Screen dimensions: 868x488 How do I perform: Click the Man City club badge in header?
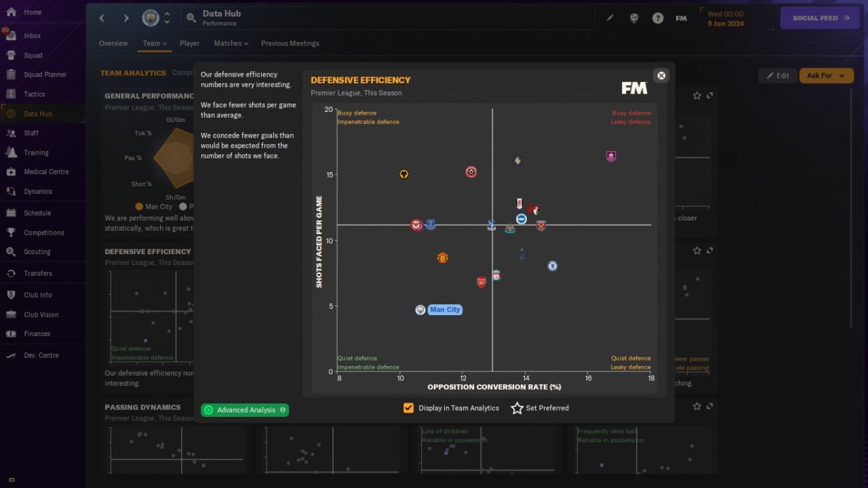tap(151, 18)
